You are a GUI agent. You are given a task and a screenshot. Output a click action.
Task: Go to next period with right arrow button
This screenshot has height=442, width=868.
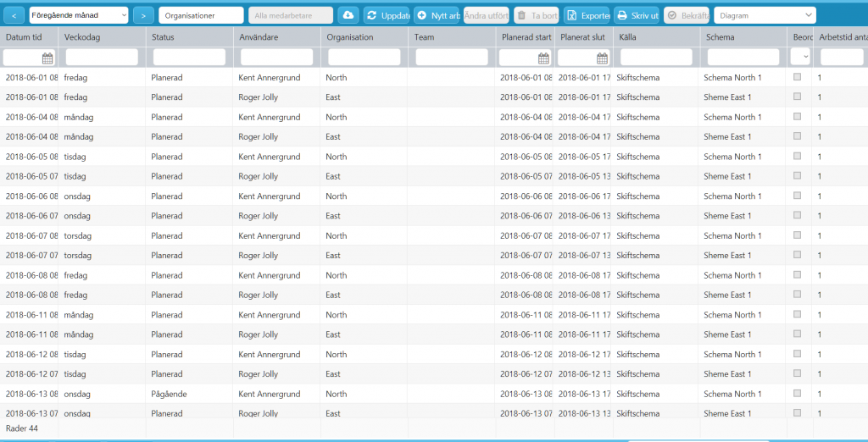[x=143, y=15]
